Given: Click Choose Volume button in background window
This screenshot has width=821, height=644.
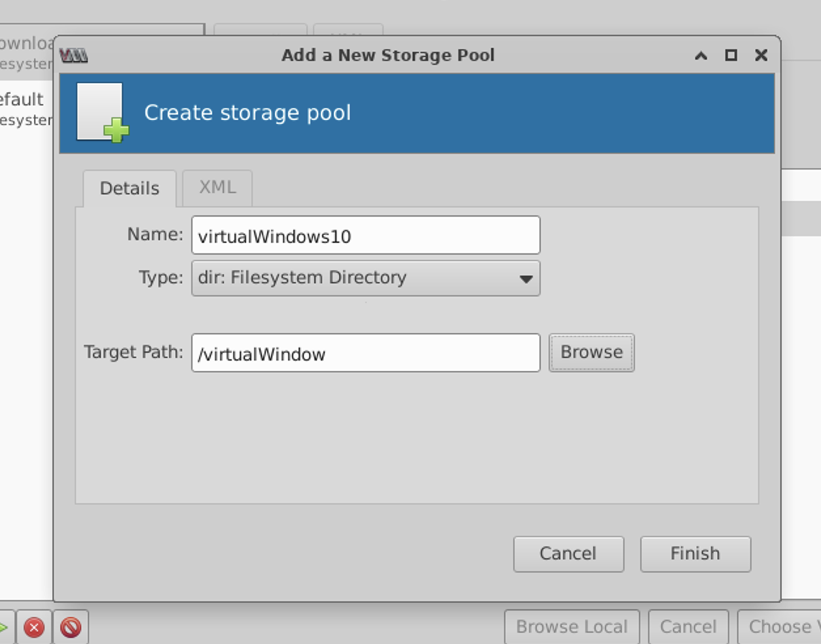Looking at the screenshot, I should tap(779, 627).
